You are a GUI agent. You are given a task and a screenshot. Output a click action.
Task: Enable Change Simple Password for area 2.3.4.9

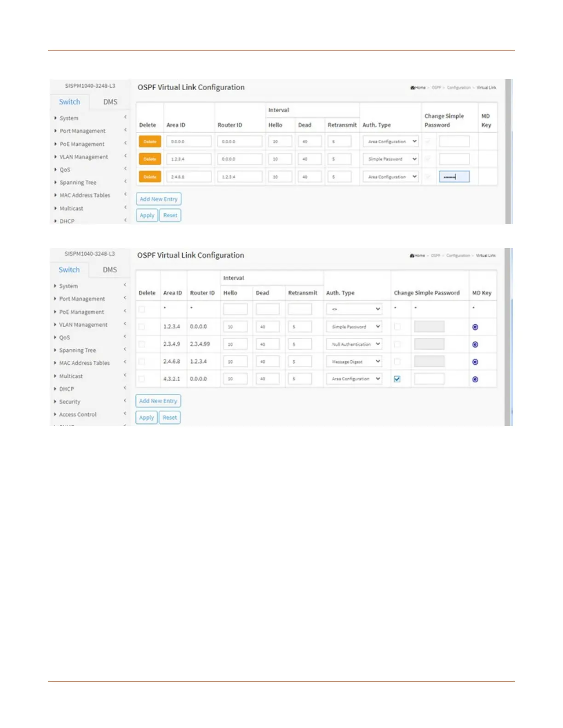pos(397,344)
